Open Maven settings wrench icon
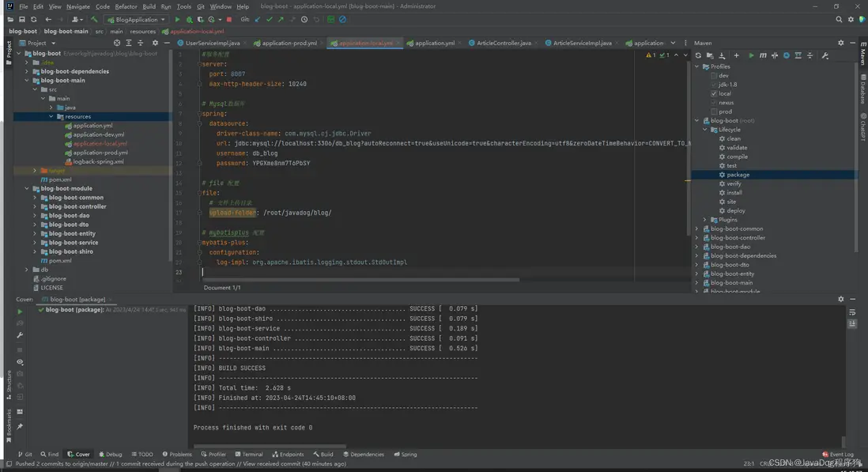This screenshot has height=472, width=868. tap(825, 55)
